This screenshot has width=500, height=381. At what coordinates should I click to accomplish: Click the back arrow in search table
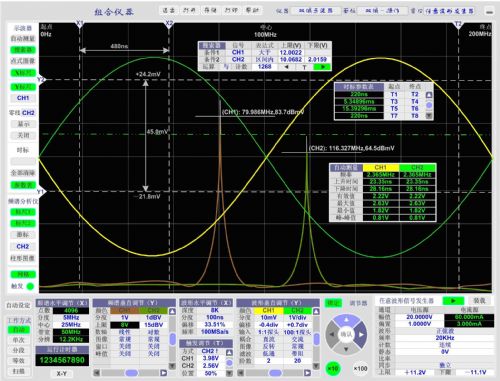click(286, 67)
